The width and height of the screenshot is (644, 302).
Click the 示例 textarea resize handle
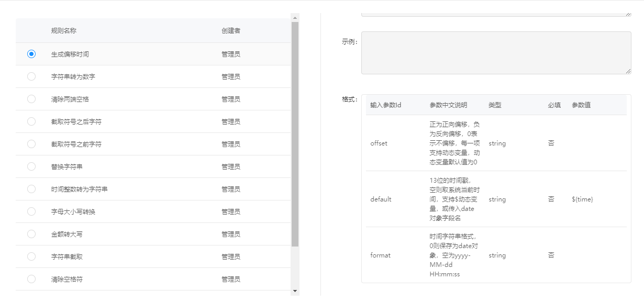click(x=628, y=71)
